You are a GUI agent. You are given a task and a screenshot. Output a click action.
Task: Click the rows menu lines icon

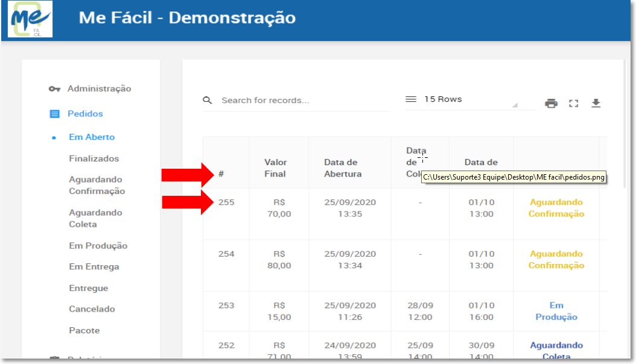click(x=411, y=99)
